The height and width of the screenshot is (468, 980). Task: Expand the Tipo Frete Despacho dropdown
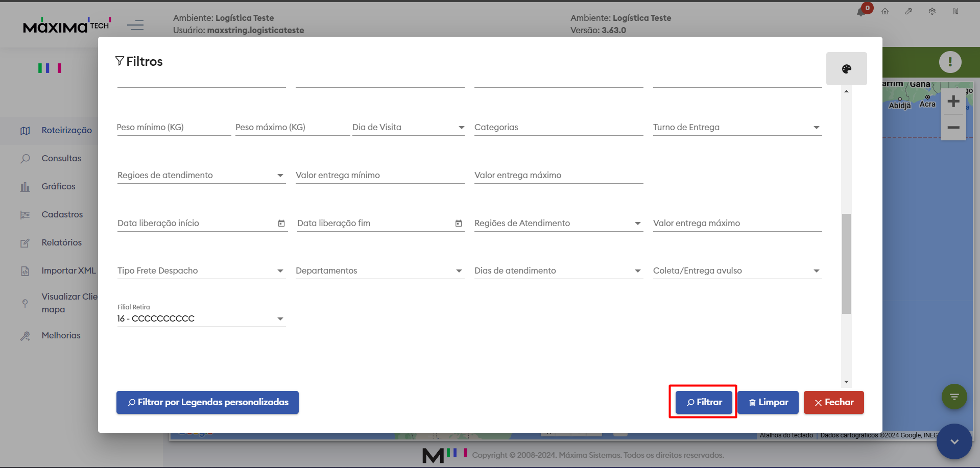point(201,271)
